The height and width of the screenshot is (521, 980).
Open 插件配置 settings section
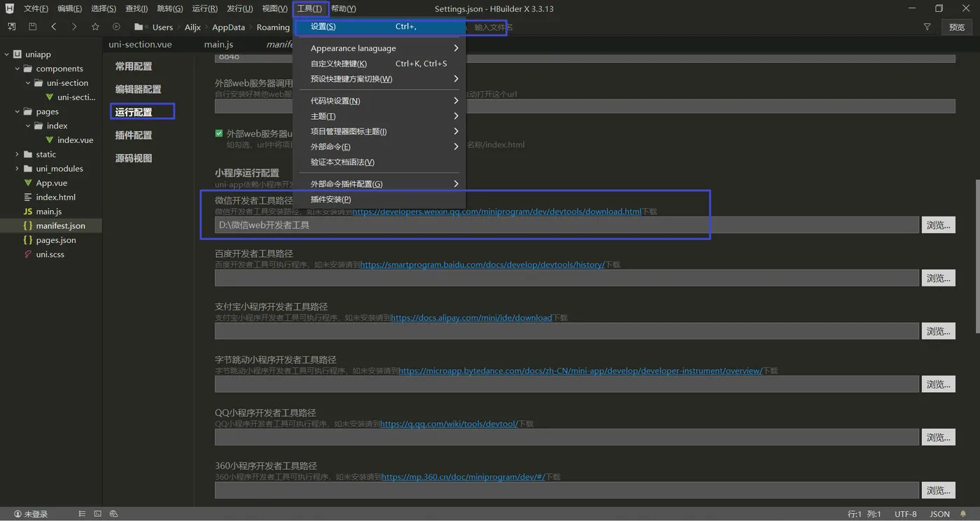point(134,135)
